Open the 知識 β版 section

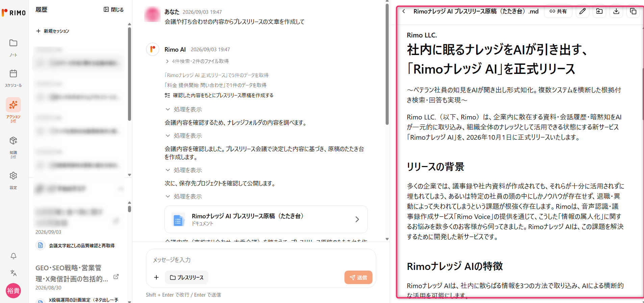pos(13,147)
